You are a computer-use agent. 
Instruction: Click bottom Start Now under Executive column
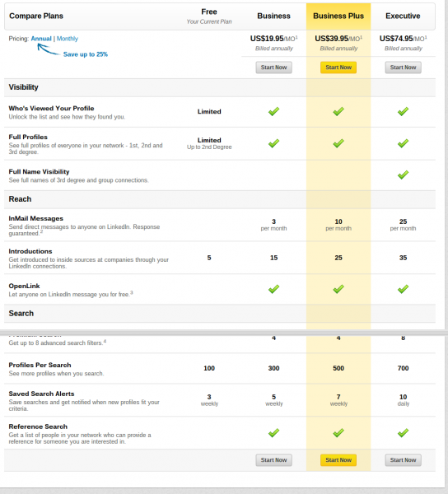pyautogui.click(x=403, y=460)
